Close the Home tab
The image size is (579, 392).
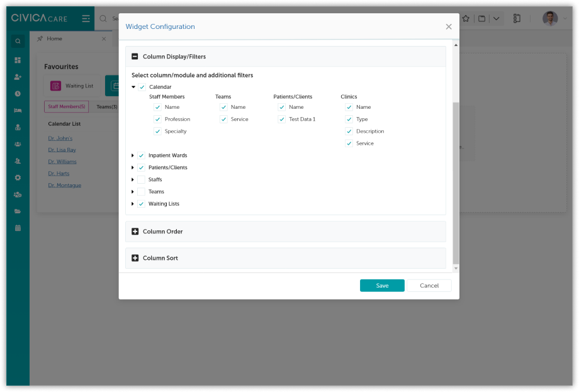104,39
